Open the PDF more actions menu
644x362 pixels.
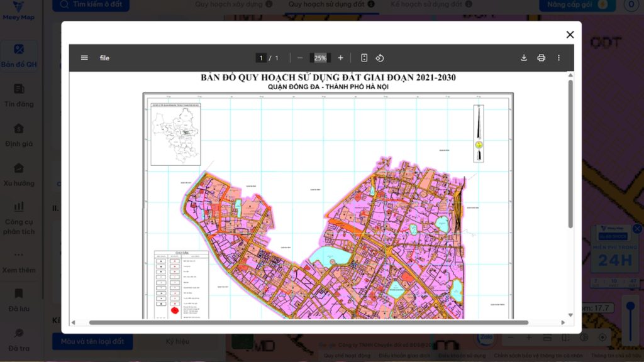[x=558, y=58]
